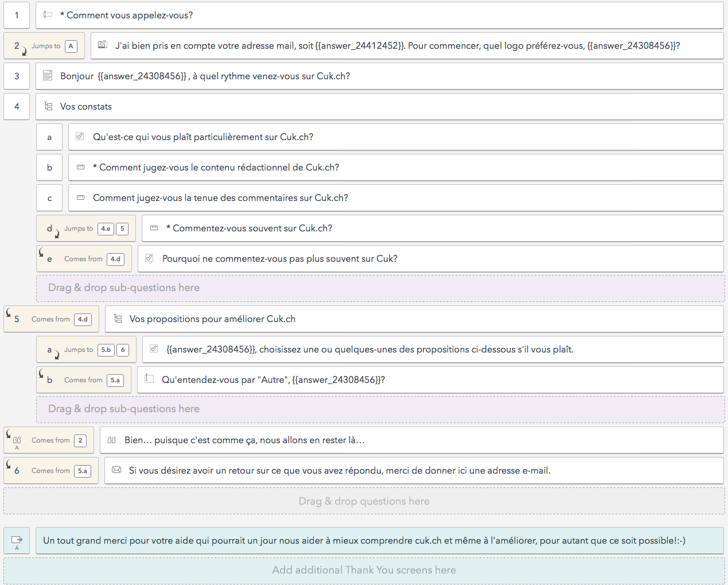Click 'Comes from' badge '4.d' on question 5
Viewport: 728px width, 585px height.
click(x=83, y=319)
